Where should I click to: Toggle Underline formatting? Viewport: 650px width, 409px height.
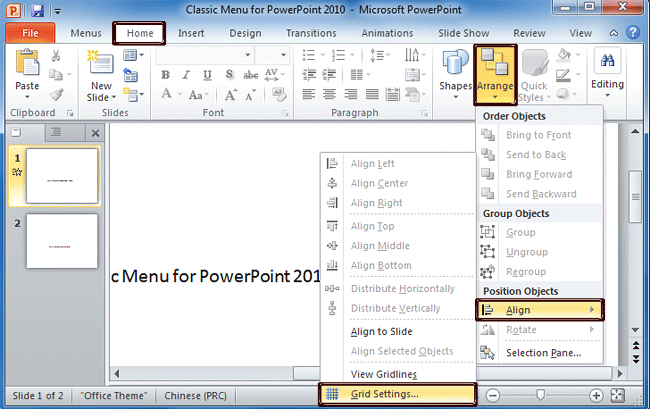click(207, 75)
